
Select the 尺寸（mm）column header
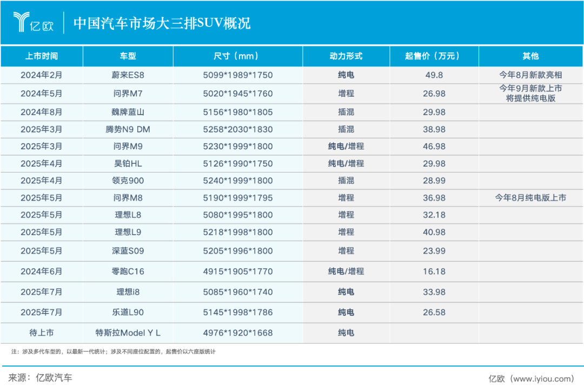tap(237, 56)
